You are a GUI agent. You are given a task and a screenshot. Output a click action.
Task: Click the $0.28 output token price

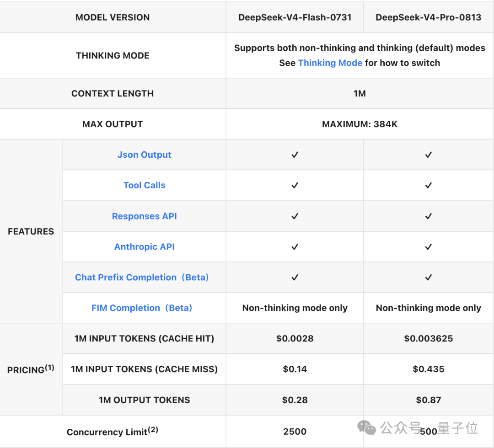point(295,400)
